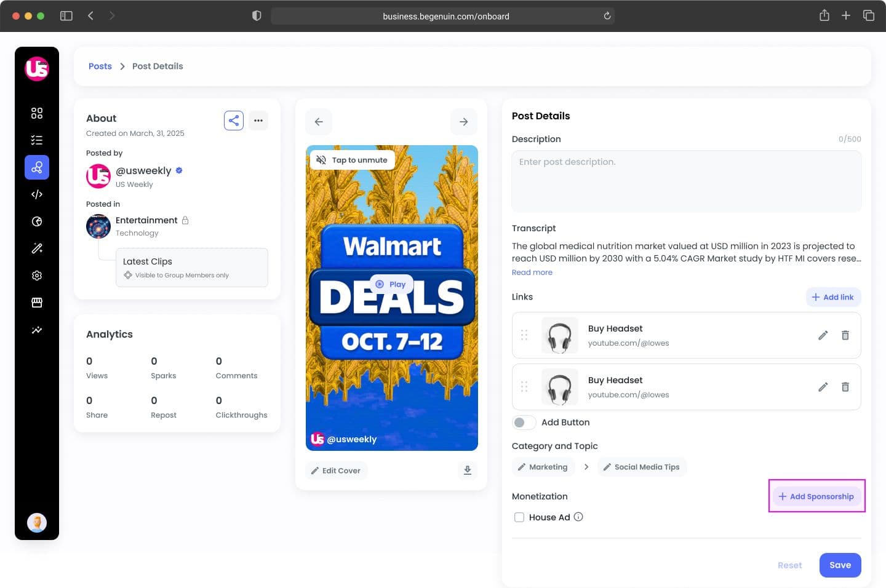The height and width of the screenshot is (588, 886).
Task: Open the magic wand icon in sidebar
Action: point(37,248)
